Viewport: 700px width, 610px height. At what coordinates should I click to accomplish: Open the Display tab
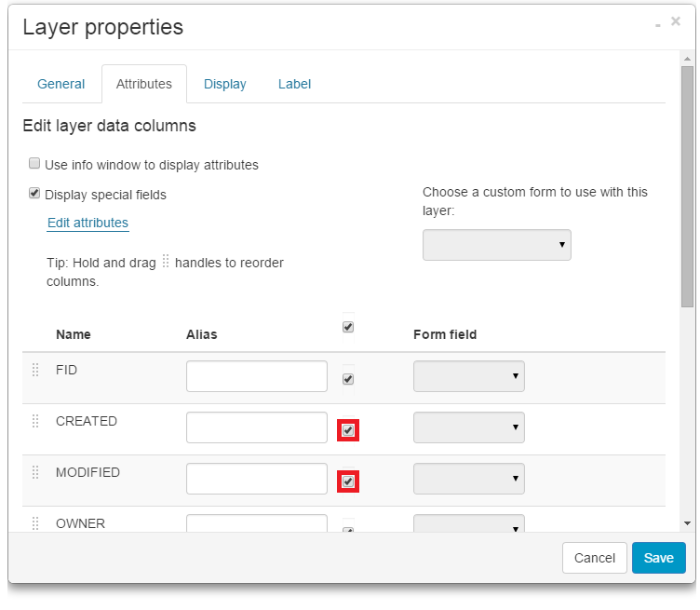point(225,84)
